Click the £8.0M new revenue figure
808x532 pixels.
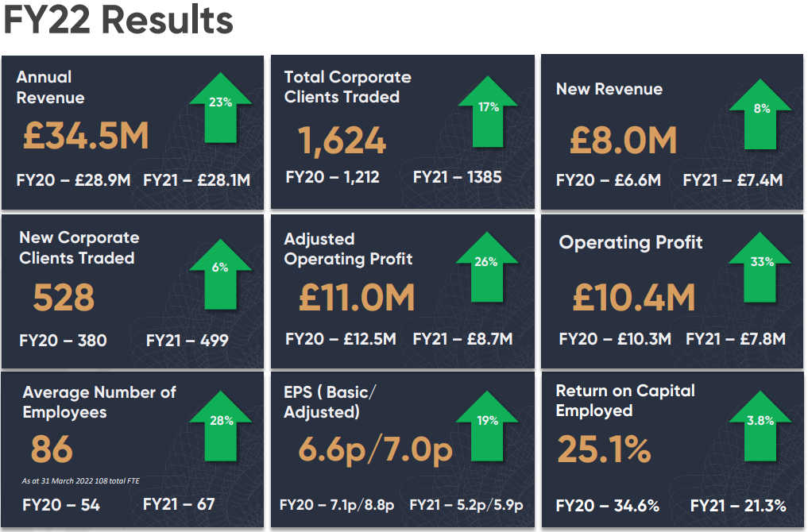click(623, 141)
